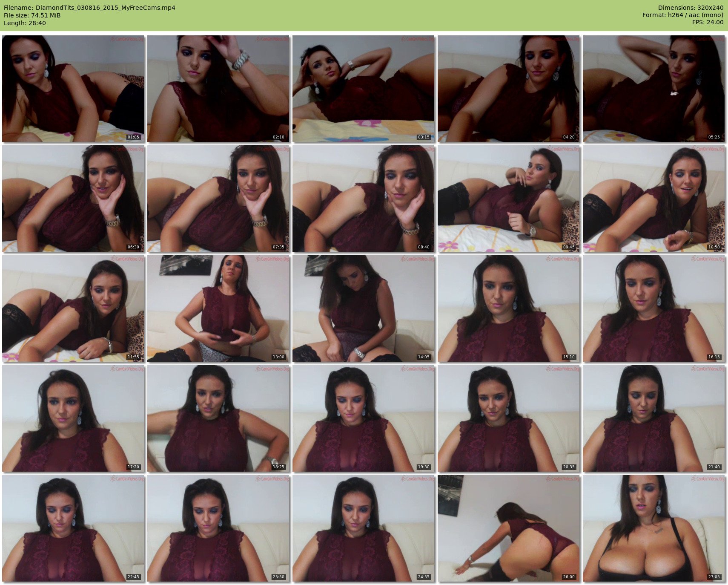Image resolution: width=728 pixels, height=585 pixels.
Task: Select the 21:40 preview frame
Action: point(653,418)
